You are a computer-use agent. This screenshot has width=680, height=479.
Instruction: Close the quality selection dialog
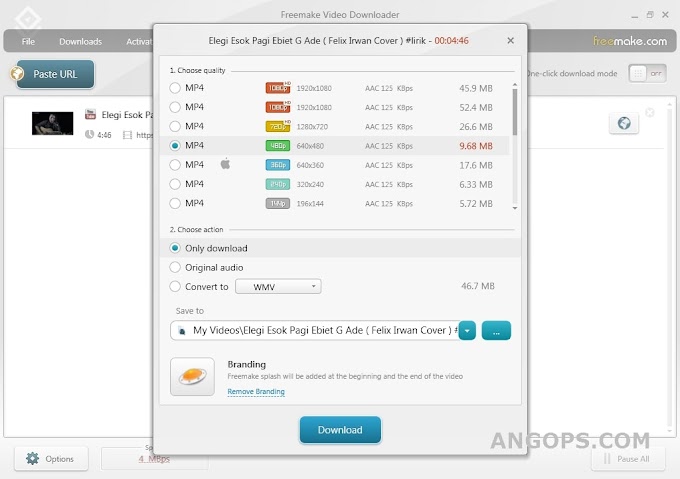coord(510,40)
